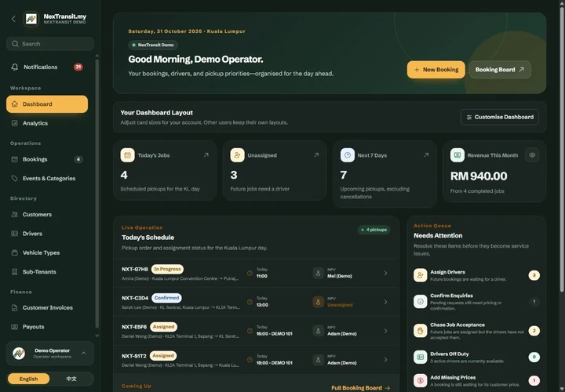Click the Chase Job Acceptance title

[x=457, y=325]
